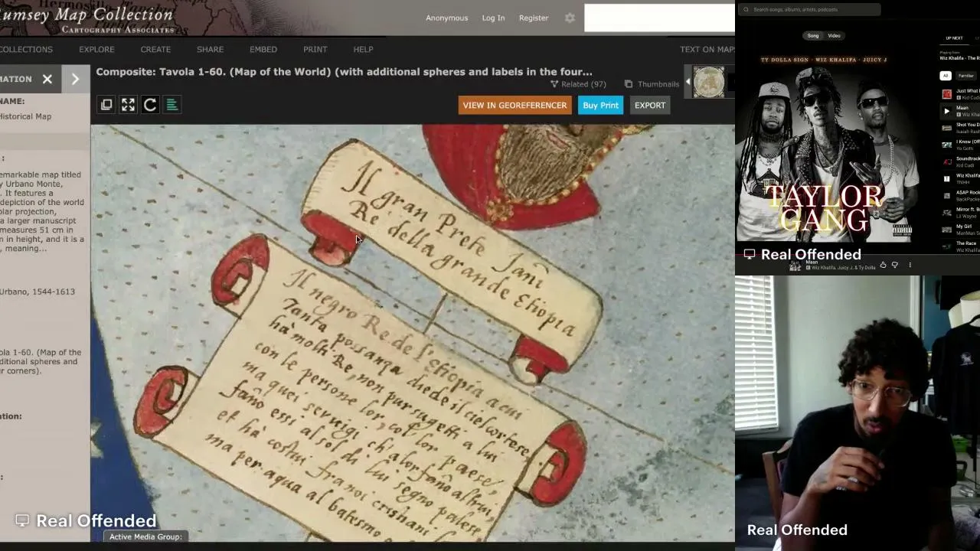Viewport: 980px width, 551px height.
Task: Click the world map thumbnail image
Action: tap(709, 83)
